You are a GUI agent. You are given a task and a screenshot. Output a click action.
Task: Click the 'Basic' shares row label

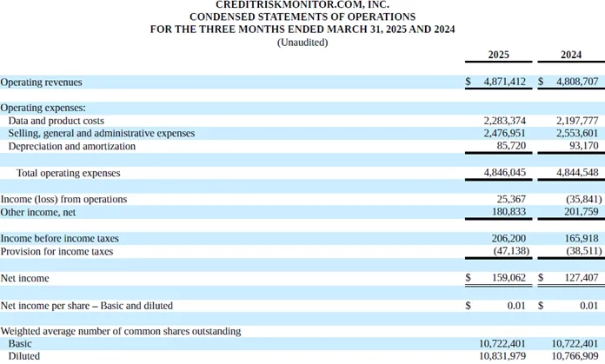[20, 343]
